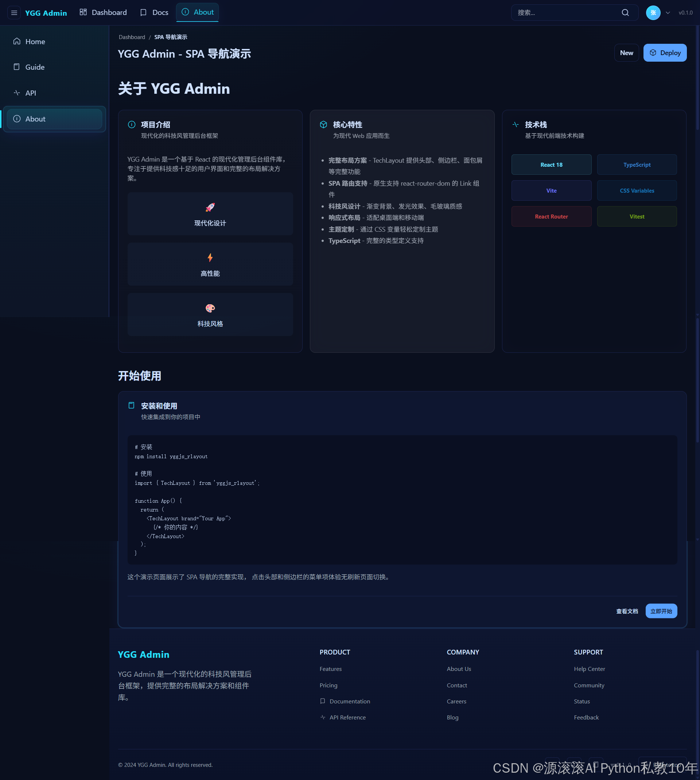This screenshot has height=780, width=700.
Task: Open Guide in the sidebar
Action: (x=54, y=67)
